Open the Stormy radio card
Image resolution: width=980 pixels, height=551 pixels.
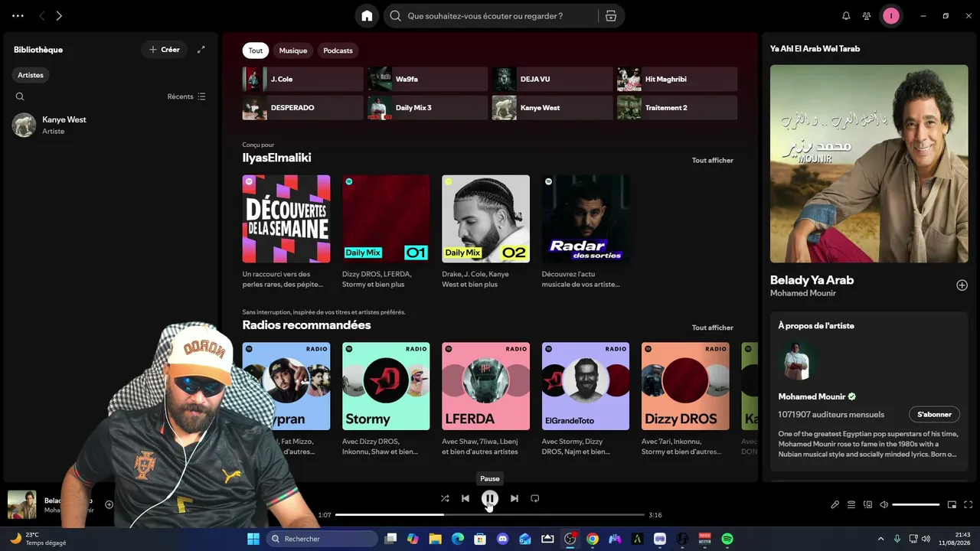(x=386, y=399)
